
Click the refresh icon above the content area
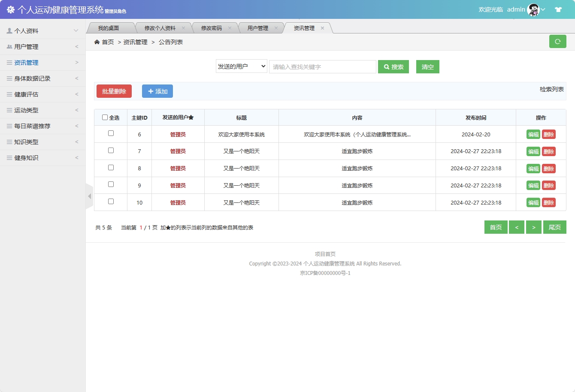coord(558,41)
